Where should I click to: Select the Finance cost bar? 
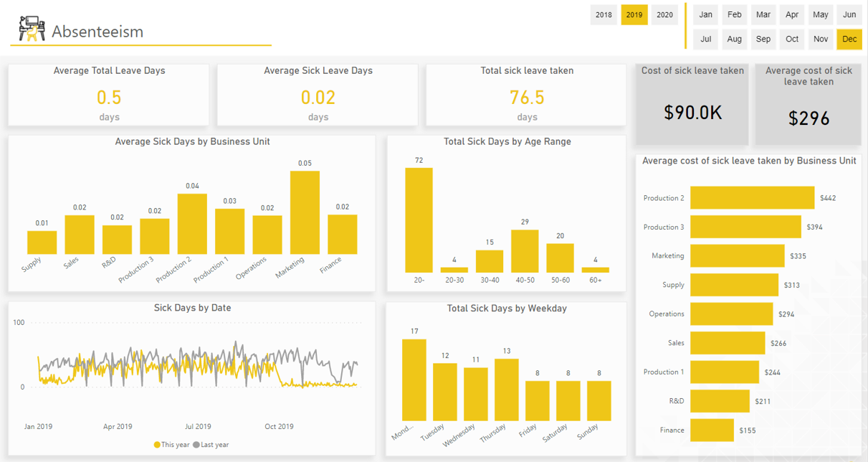(712, 430)
